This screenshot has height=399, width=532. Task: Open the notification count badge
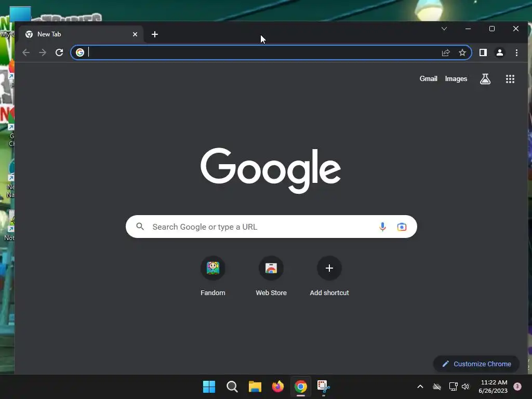point(517,387)
